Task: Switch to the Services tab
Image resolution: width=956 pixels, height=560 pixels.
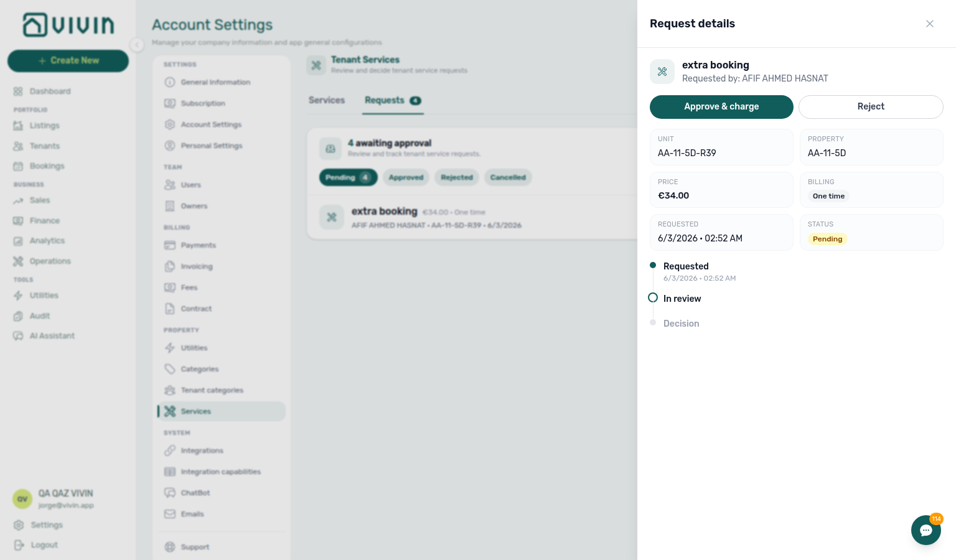Action: (327, 100)
